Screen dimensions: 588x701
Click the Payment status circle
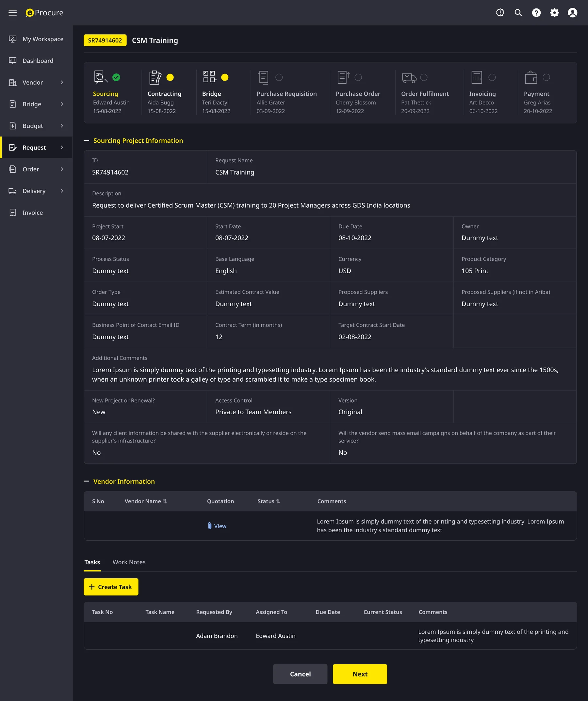tap(546, 77)
